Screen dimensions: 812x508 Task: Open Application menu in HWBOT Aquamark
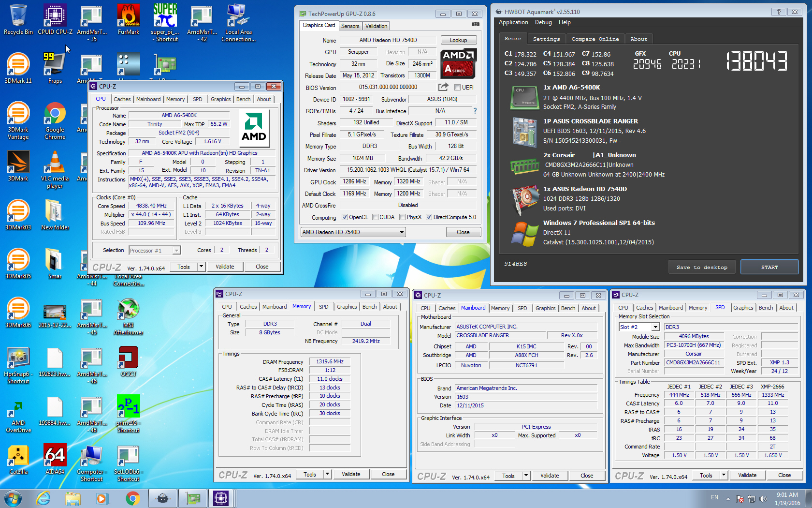click(513, 22)
